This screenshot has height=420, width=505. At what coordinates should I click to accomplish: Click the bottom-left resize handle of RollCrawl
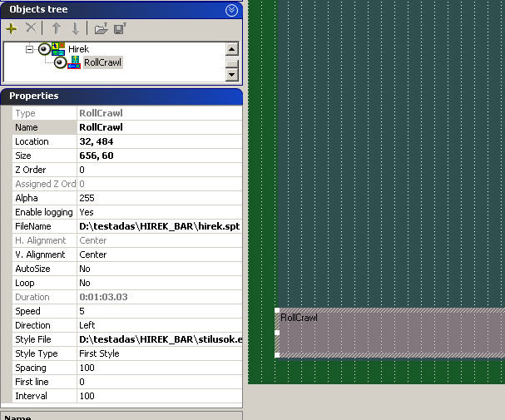[277, 355]
